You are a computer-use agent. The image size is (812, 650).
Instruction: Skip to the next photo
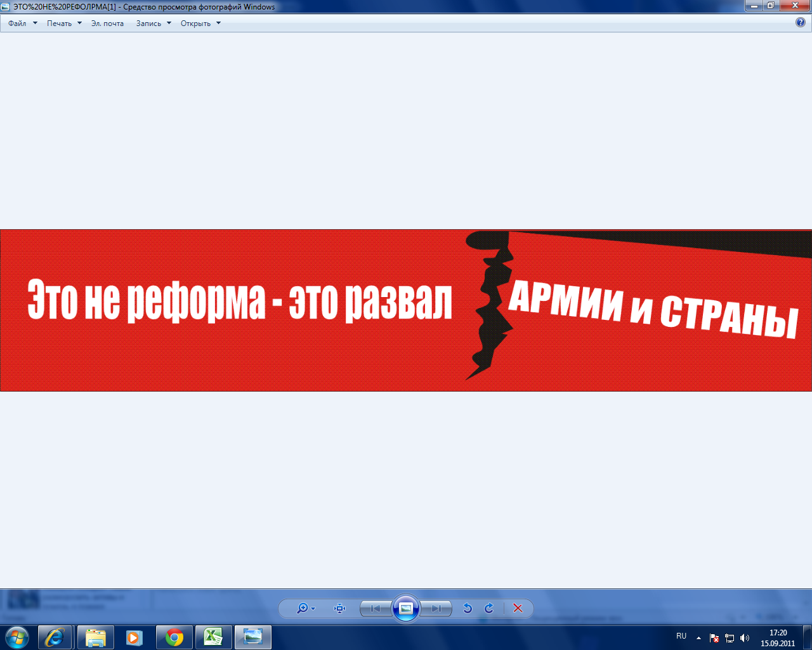(x=436, y=608)
